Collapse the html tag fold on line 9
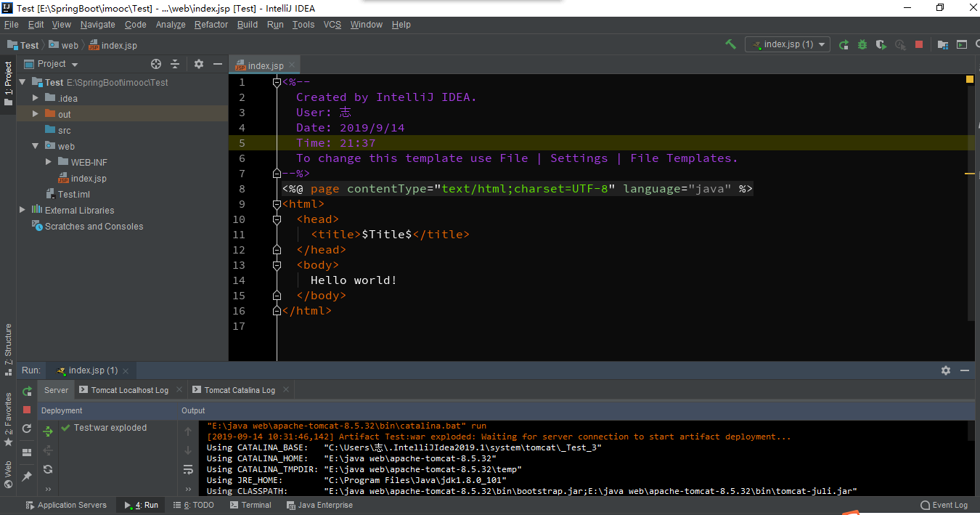This screenshot has height=515, width=980. pos(277,204)
